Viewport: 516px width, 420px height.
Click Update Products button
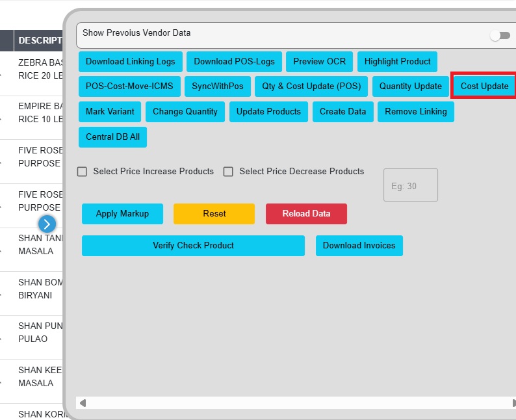pyautogui.click(x=268, y=112)
